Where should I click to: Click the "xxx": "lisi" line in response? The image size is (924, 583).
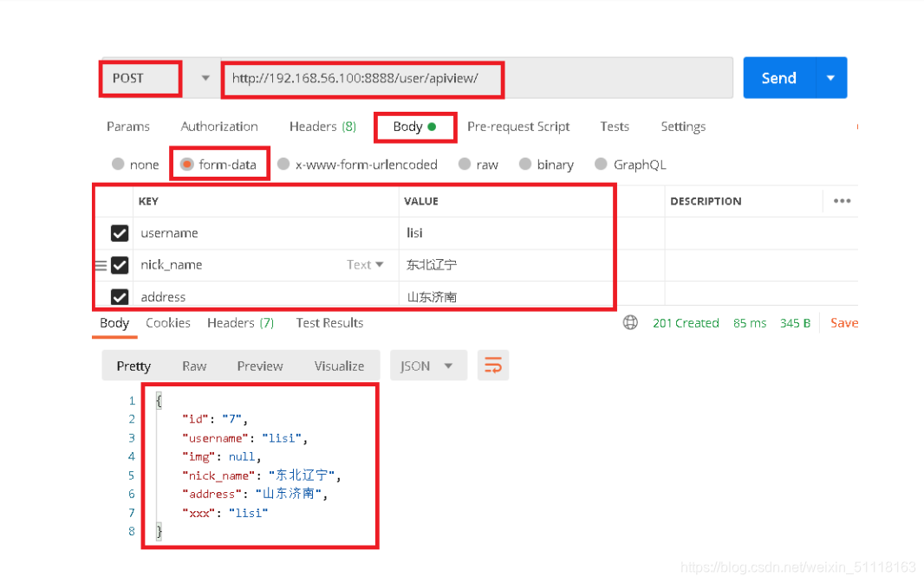click(x=225, y=513)
